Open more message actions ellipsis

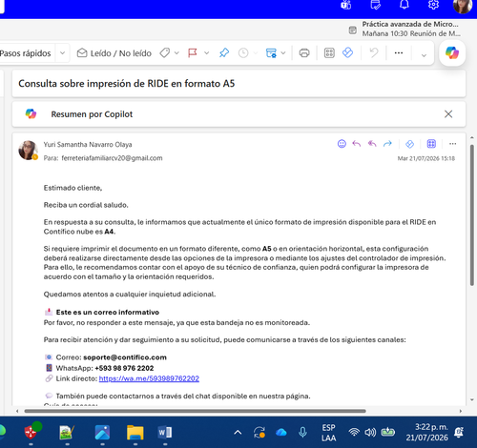[x=453, y=144]
